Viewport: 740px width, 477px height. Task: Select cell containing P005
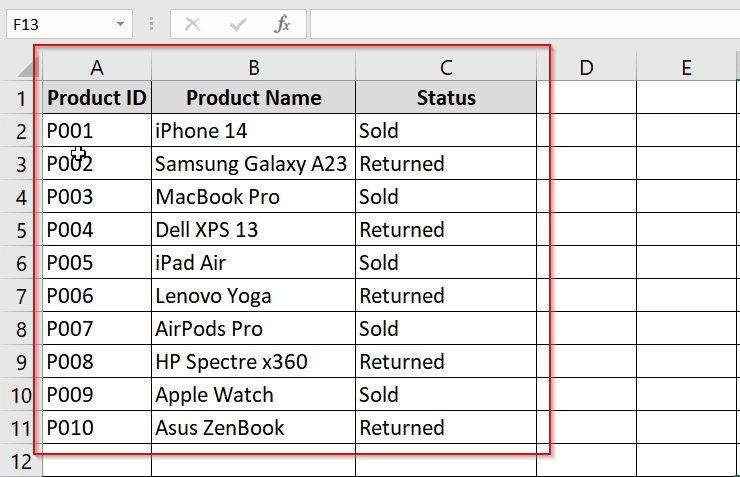click(x=97, y=262)
